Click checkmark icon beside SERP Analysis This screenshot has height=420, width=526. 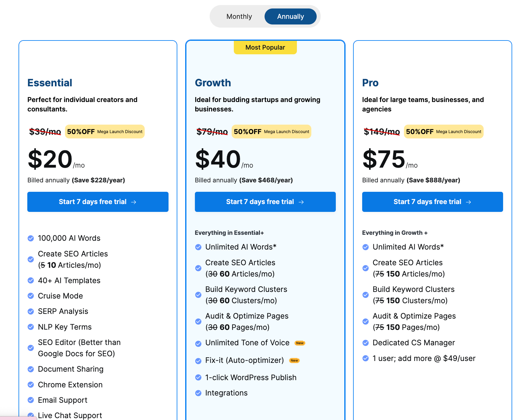tap(31, 311)
